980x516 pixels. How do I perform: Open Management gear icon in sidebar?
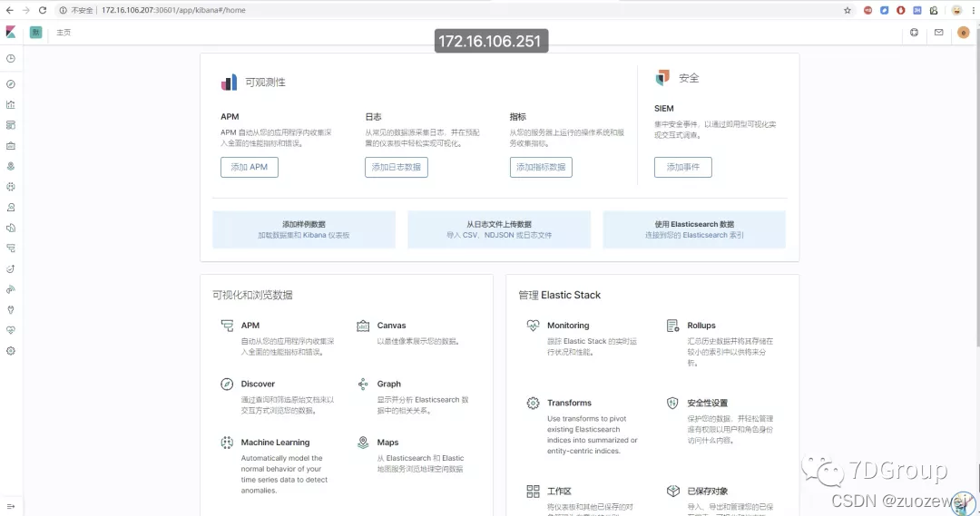pos(11,351)
